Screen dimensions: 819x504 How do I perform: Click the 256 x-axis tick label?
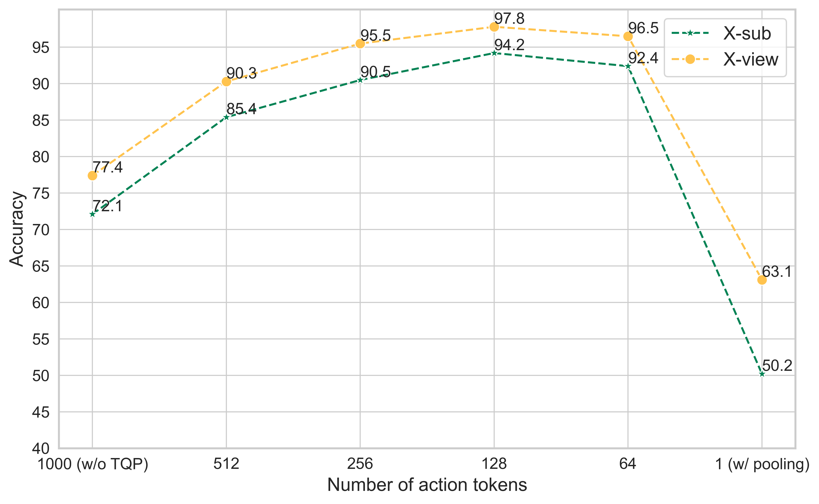tap(360, 464)
